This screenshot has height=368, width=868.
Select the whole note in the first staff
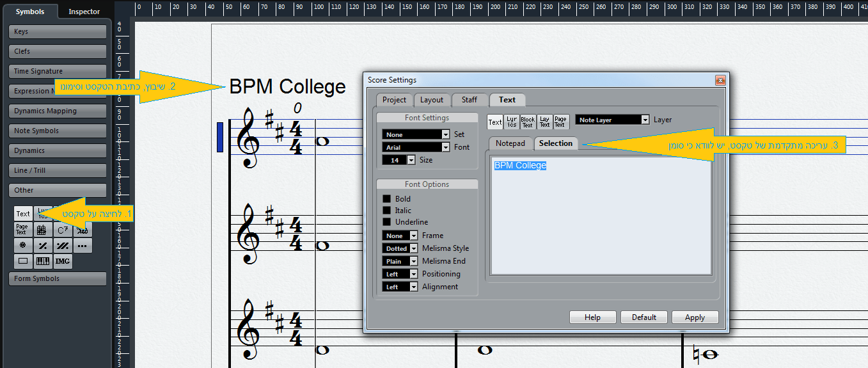click(322, 141)
